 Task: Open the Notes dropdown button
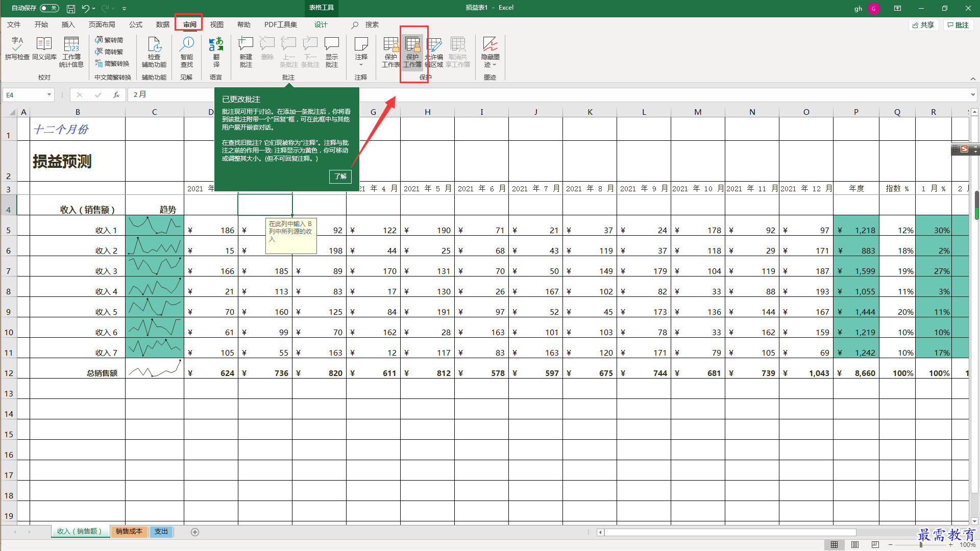click(361, 52)
